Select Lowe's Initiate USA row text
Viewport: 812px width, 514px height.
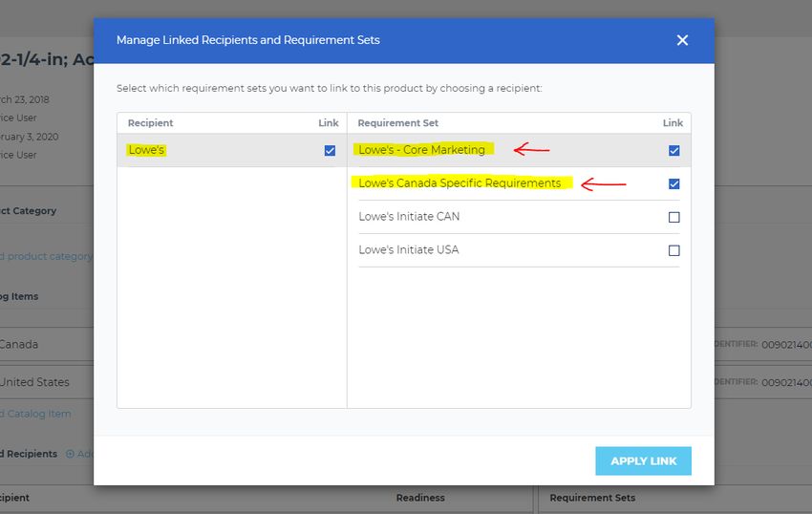click(x=408, y=249)
